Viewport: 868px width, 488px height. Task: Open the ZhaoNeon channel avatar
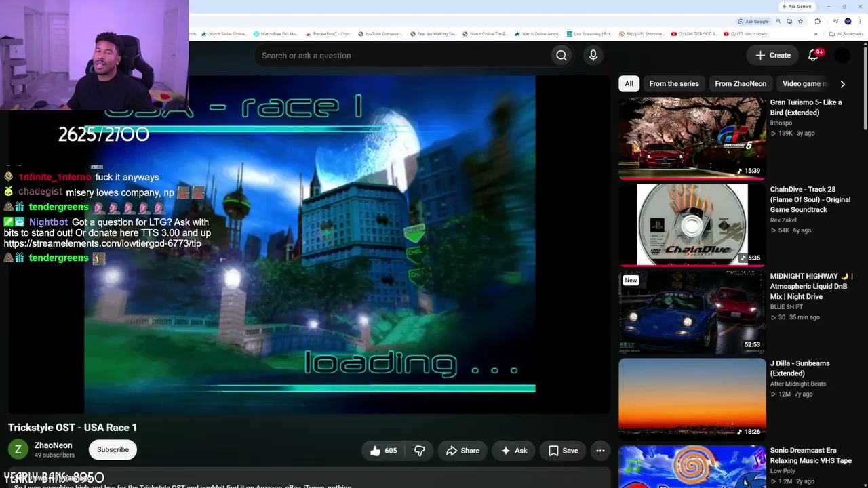18,449
